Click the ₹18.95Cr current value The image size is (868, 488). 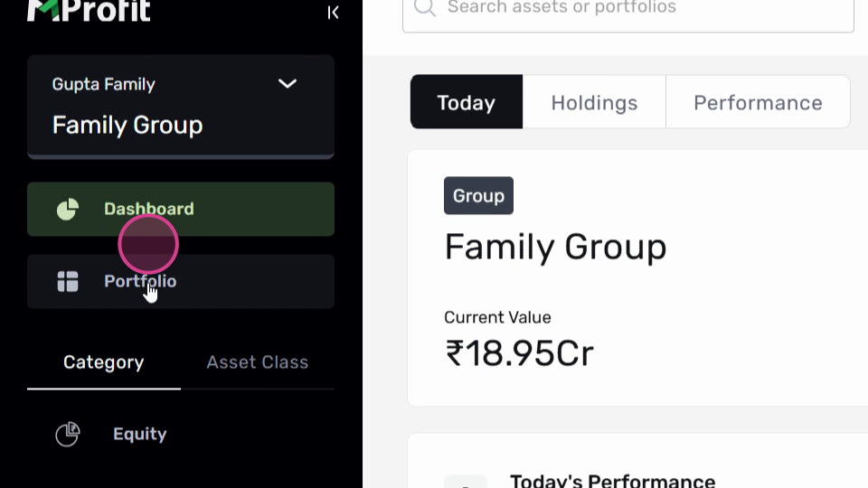click(x=519, y=353)
